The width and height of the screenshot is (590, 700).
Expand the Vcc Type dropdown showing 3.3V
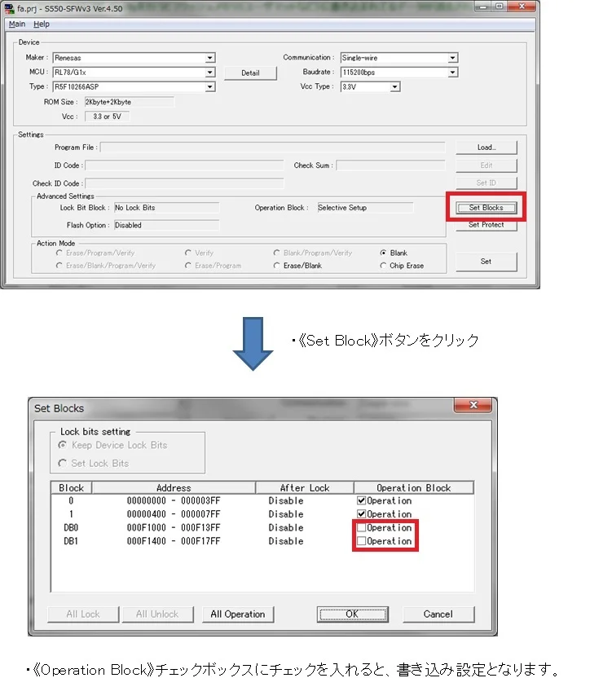click(x=395, y=87)
